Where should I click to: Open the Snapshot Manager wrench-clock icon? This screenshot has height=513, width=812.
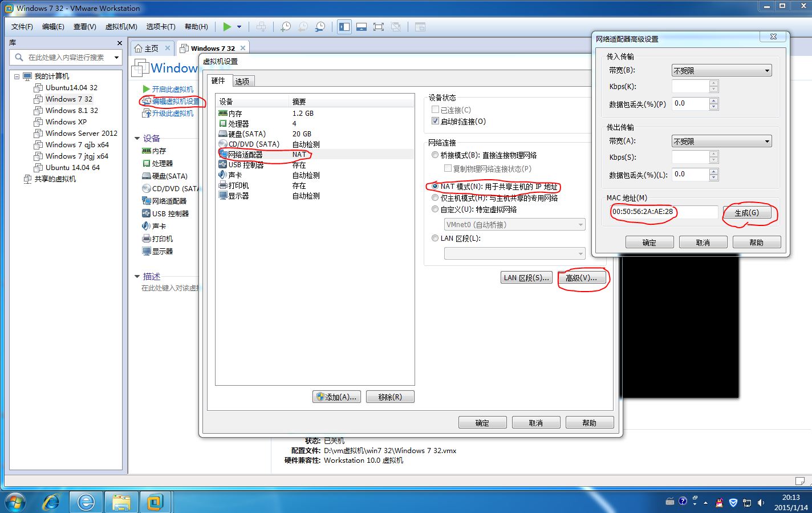[320, 27]
